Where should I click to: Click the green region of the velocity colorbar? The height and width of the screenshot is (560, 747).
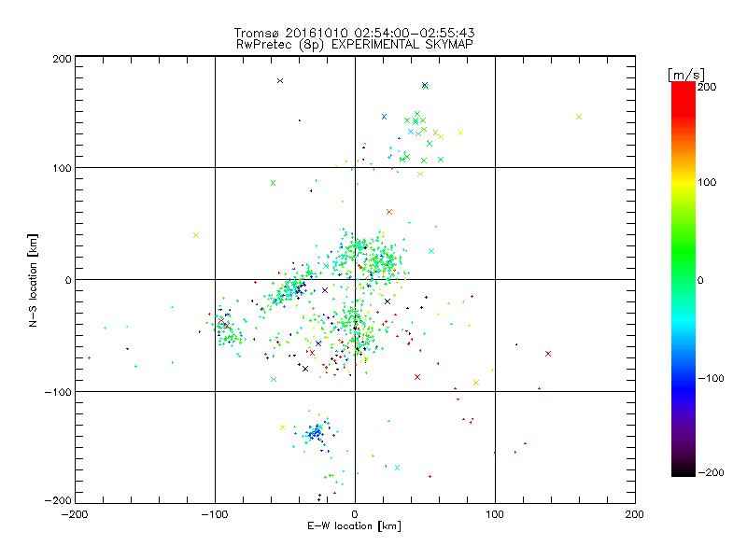684,252
